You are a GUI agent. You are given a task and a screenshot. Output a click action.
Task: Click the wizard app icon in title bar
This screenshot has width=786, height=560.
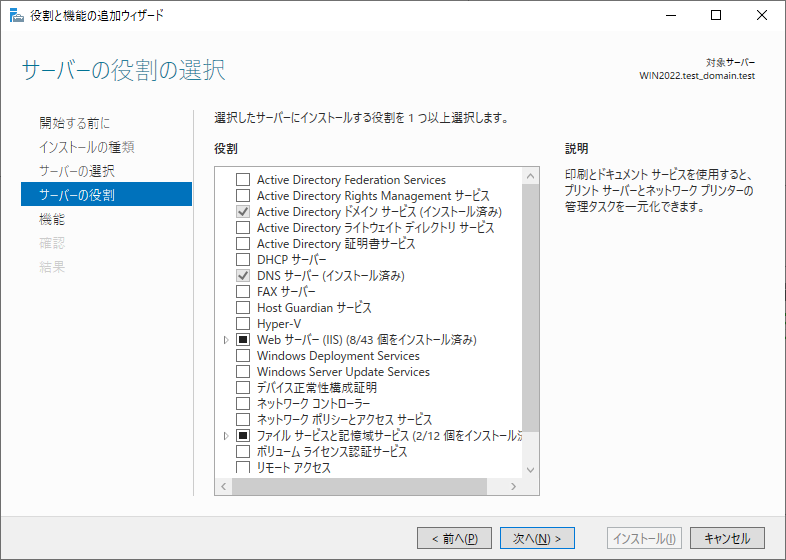coord(17,16)
